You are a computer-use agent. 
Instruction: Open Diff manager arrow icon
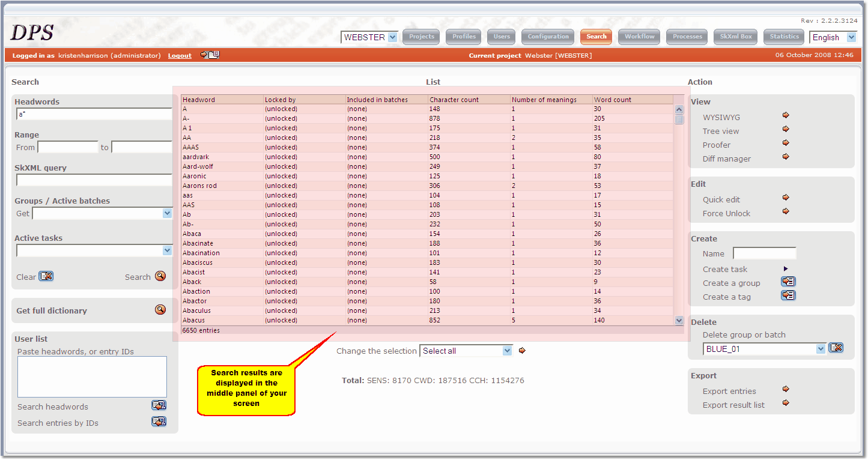[x=786, y=157]
